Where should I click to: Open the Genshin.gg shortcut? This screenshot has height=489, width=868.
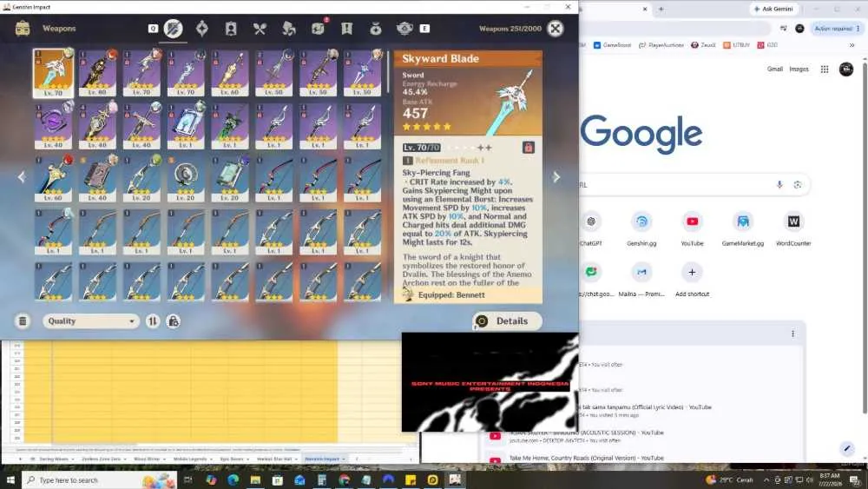(641, 228)
